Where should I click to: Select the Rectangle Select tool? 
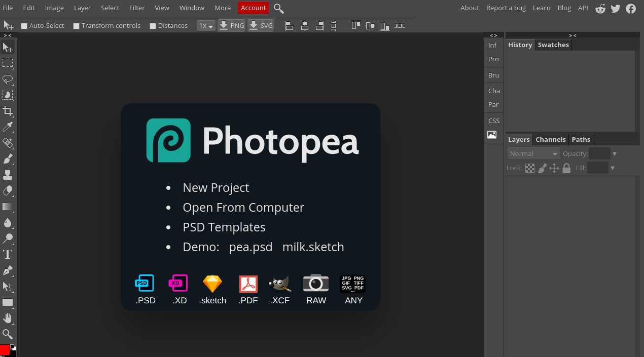pyautogui.click(x=8, y=63)
